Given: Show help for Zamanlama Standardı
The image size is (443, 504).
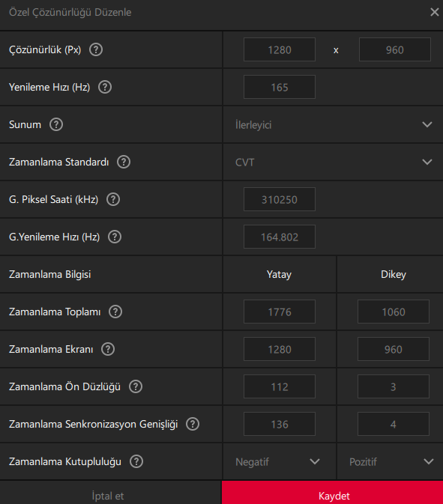Looking at the screenshot, I should coord(124,162).
